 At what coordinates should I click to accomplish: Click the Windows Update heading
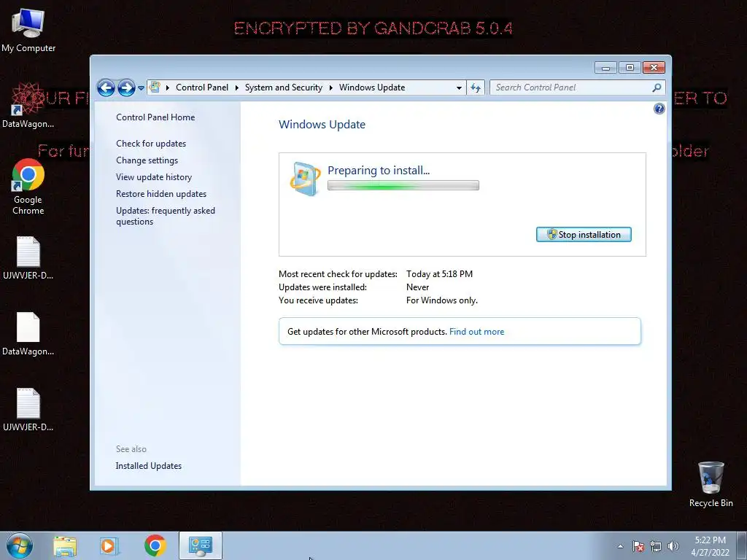pyautogui.click(x=322, y=125)
